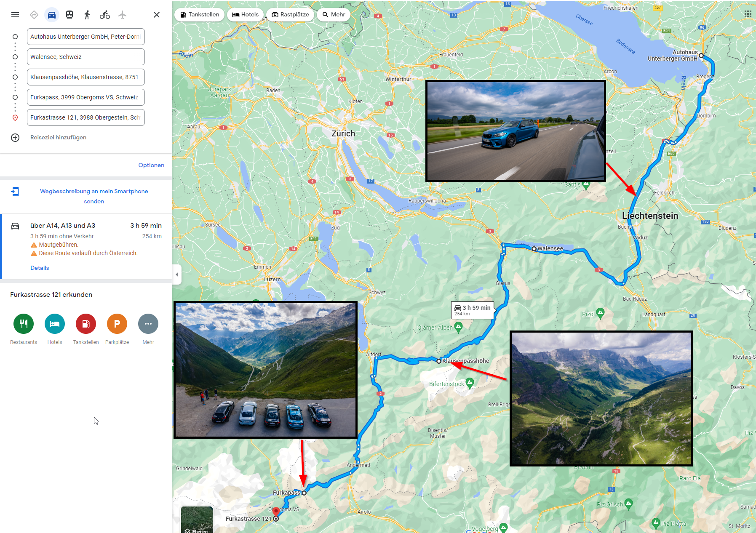Edit Autohaus Unterberger GmbH starting point field

[86, 37]
